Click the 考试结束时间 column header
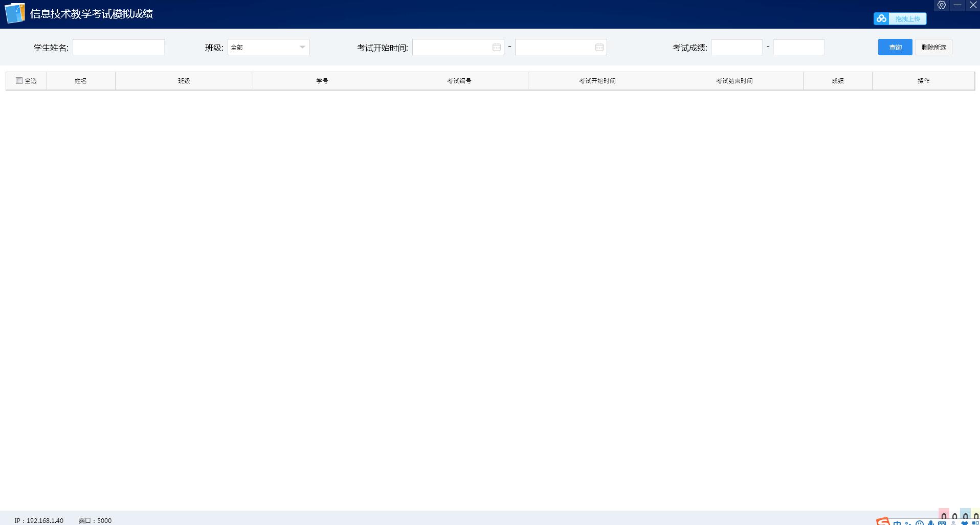This screenshot has height=525, width=980. 734,81
